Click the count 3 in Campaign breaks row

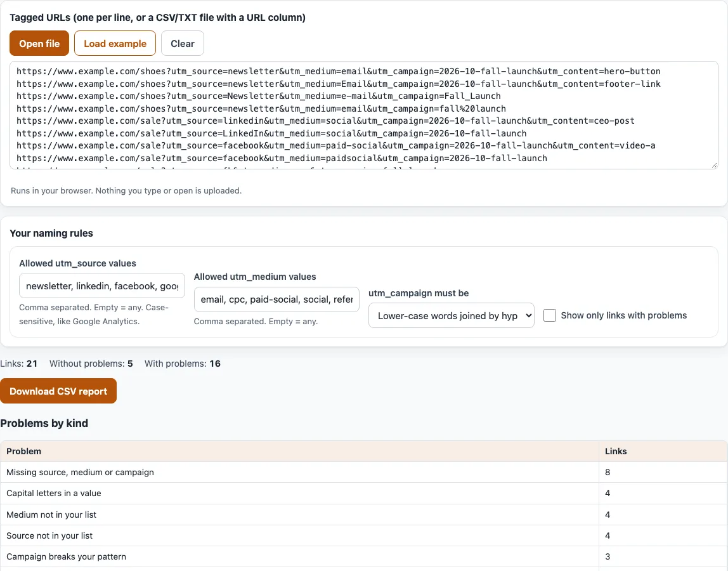pos(608,556)
